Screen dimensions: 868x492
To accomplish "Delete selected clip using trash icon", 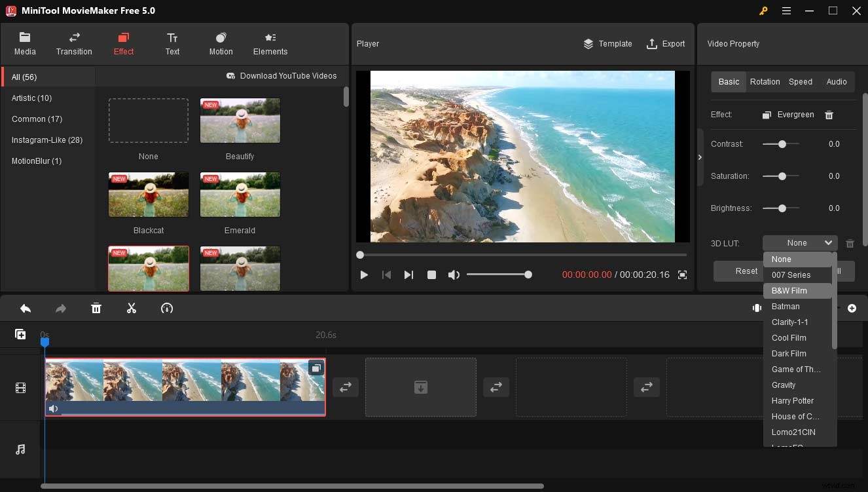I will click(96, 308).
